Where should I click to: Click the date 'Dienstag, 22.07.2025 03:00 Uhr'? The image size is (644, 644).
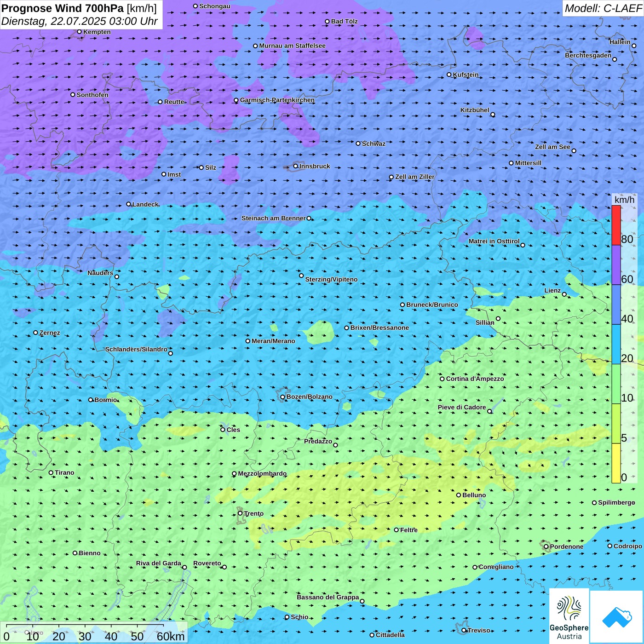pyautogui.click(x=80, y=21)
